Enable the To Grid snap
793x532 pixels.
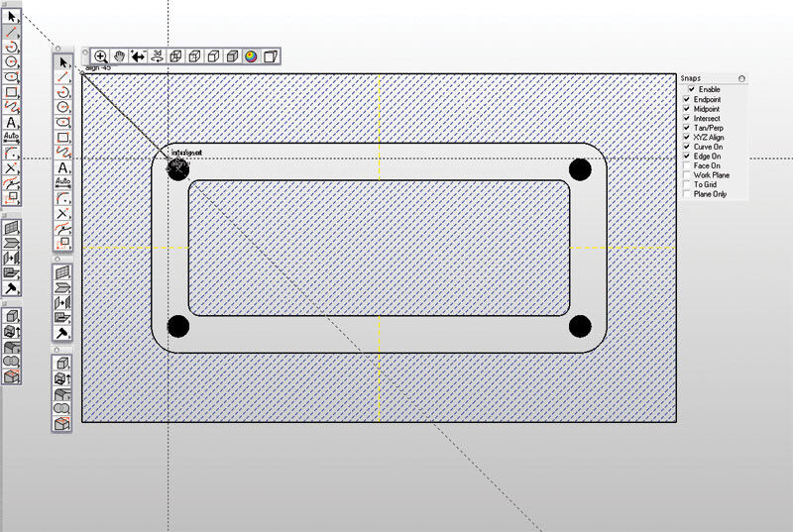pyautogui.click(x=687, y=184)
